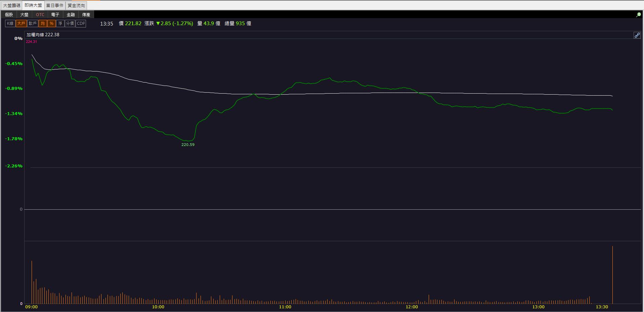
Task: Click the -1.78% axis label
Action: (14, 139)
